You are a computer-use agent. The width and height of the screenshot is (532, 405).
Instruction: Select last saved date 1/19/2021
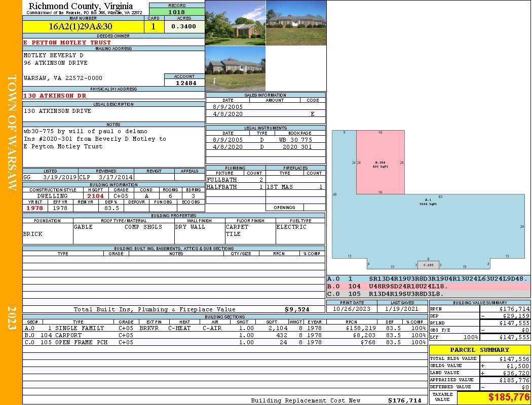pyautogui.click(x=402, y=309)
